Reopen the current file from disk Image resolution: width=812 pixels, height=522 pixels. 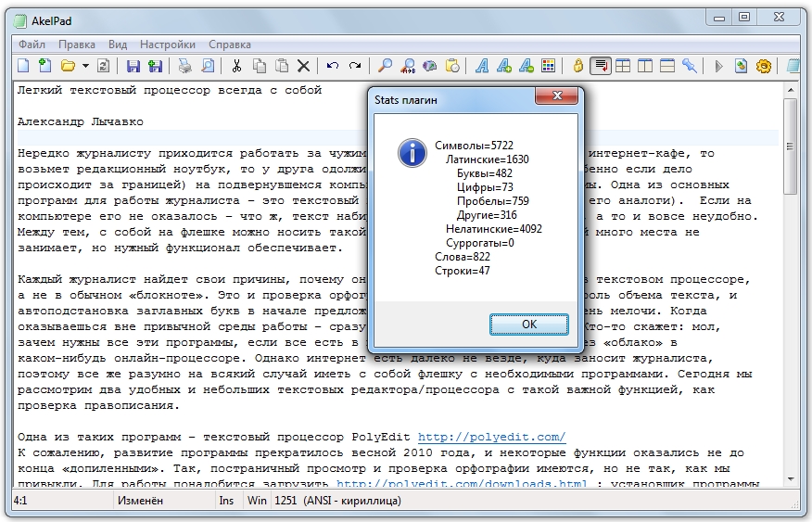[x=104, y=66]
